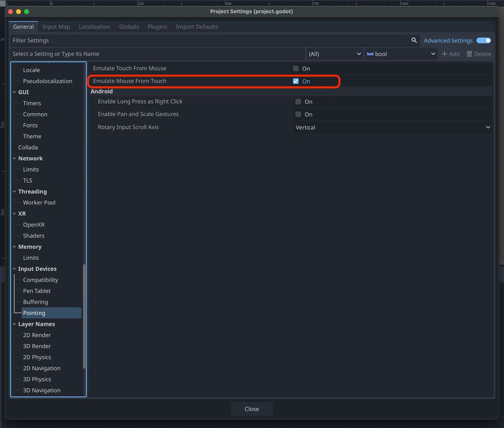Screen dimensions: 504x428
Task: Open the (All) feature filter dropdown
Action: click(x=335, y=54)
